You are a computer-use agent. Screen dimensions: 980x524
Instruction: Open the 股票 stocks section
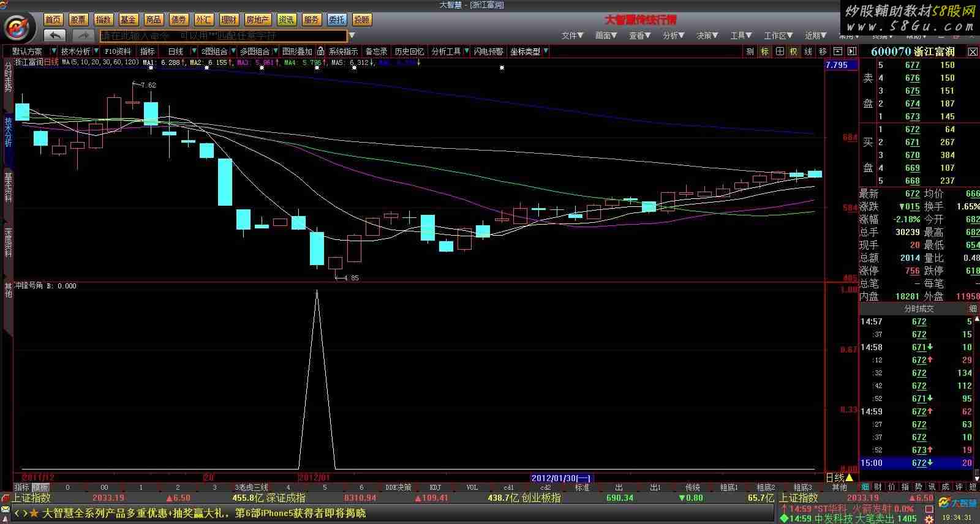coord(78,20)
